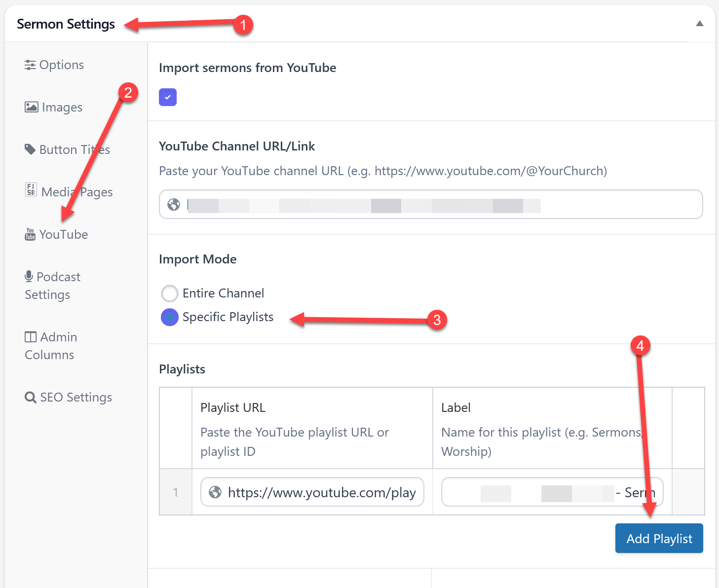
Task: Open the Button Titles tab
Action: (74, 149)
